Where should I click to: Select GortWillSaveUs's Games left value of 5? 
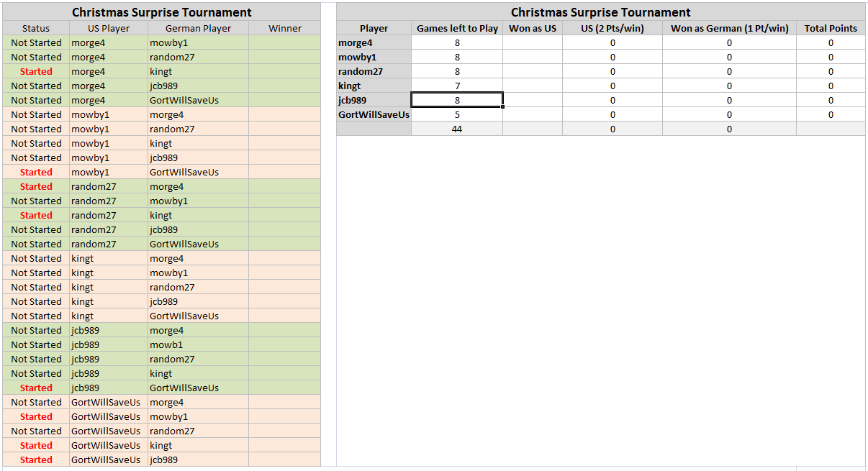(x=457, y=114)
